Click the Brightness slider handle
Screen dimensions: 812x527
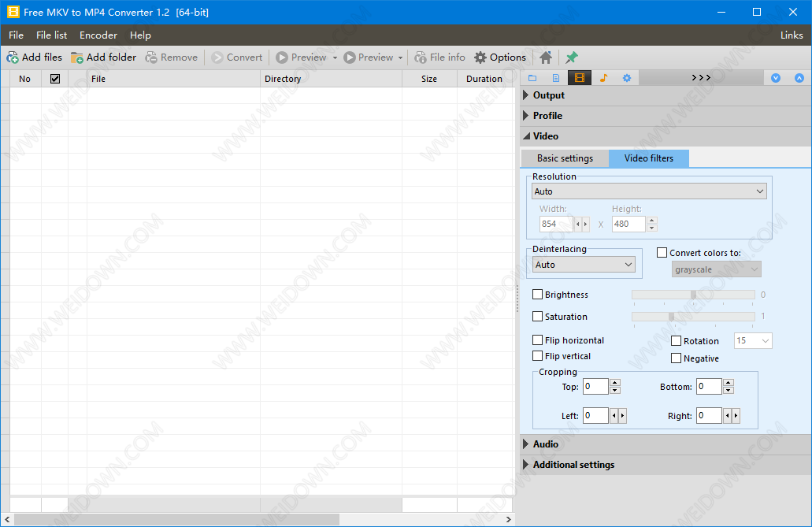point(693,295)
